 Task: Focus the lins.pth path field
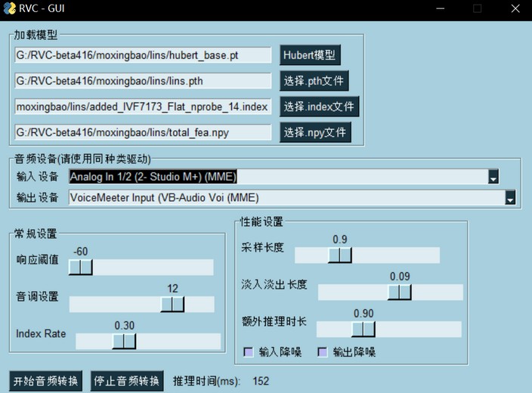pos(143,81)
